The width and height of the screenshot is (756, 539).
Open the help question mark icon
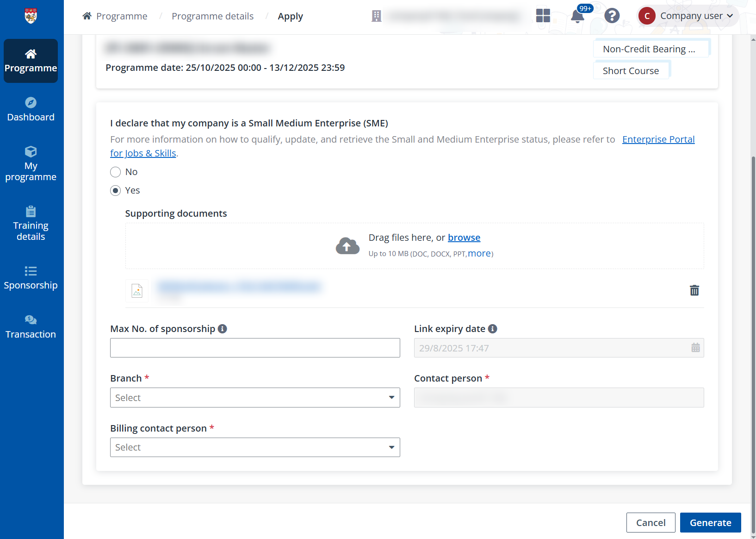click(x=612, y=15)
